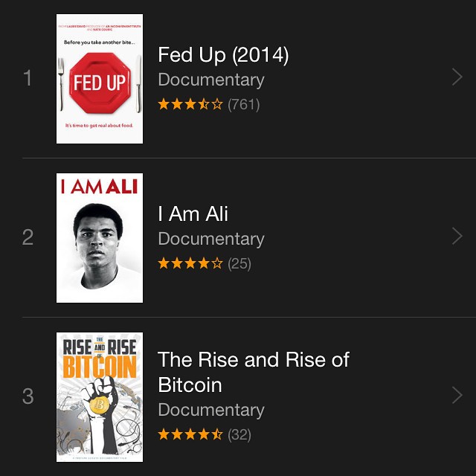Tap the Documentary genre label under Fed Up

click(x=211, y=80)
